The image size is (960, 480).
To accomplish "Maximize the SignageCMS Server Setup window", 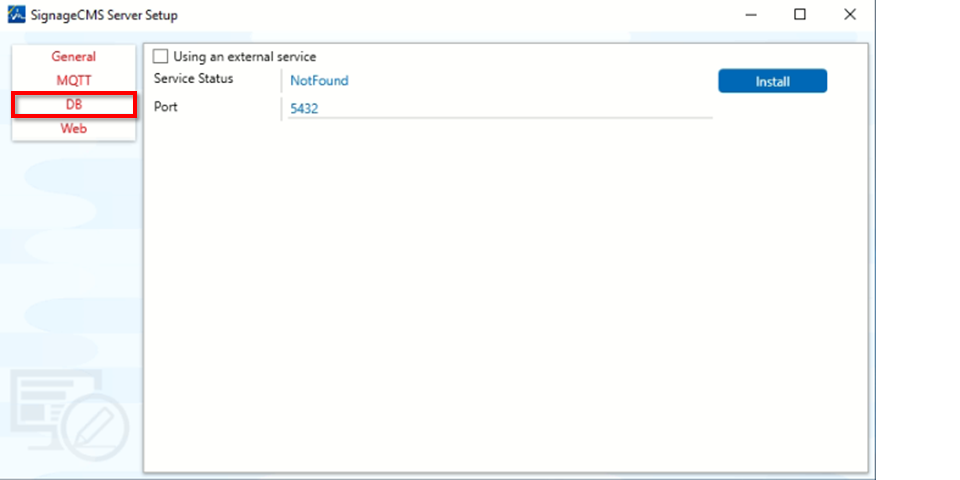I will [800, 15].
